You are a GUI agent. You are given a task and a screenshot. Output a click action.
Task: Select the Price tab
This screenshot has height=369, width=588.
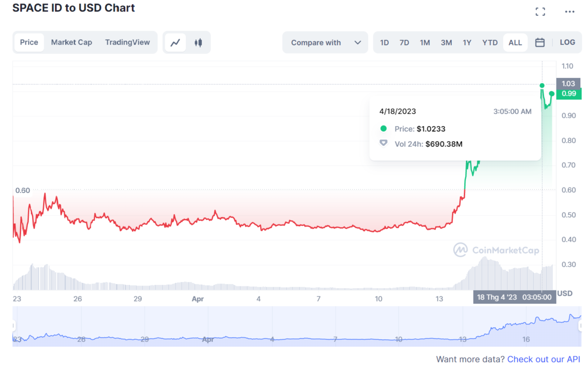pos(29,43)
